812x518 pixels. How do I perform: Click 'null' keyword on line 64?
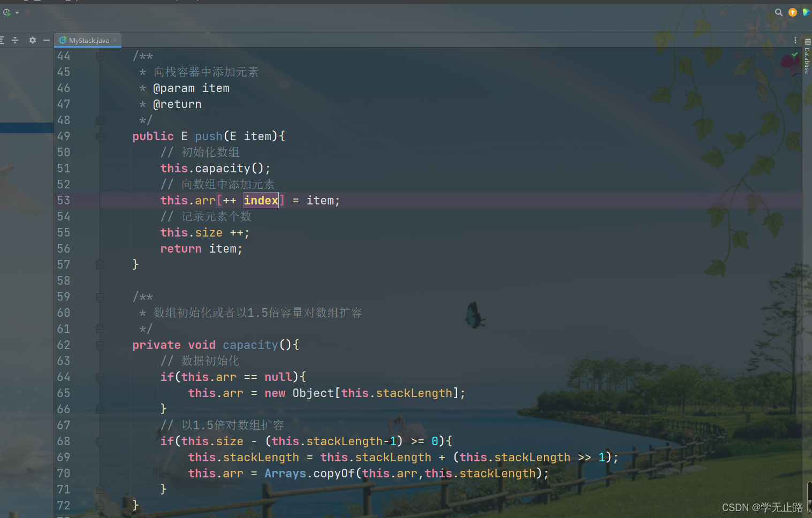[x=278, y=377]
